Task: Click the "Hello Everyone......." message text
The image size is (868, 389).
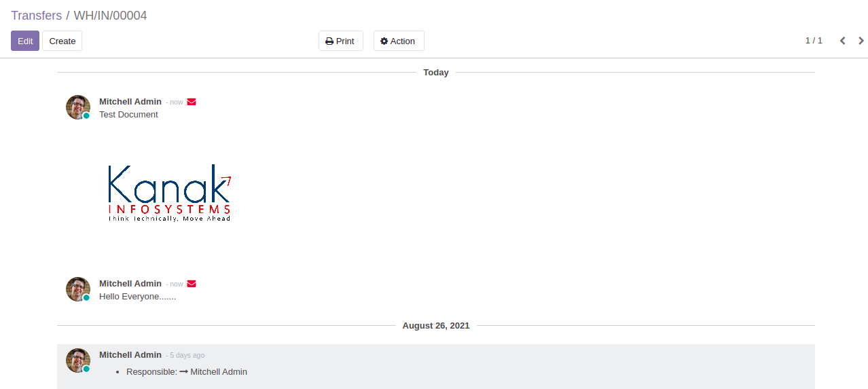Action: (138, 297)
